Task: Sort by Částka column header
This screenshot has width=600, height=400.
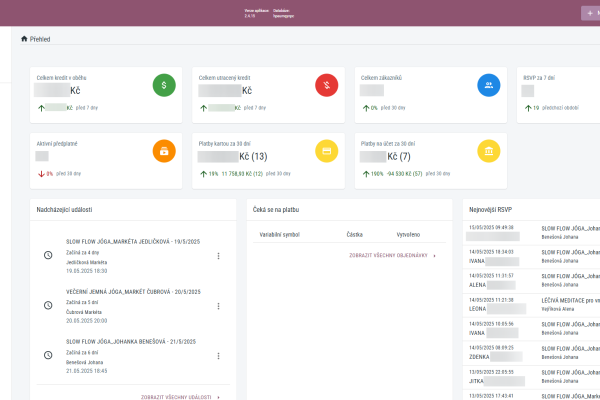Action: tap(354, 235)
